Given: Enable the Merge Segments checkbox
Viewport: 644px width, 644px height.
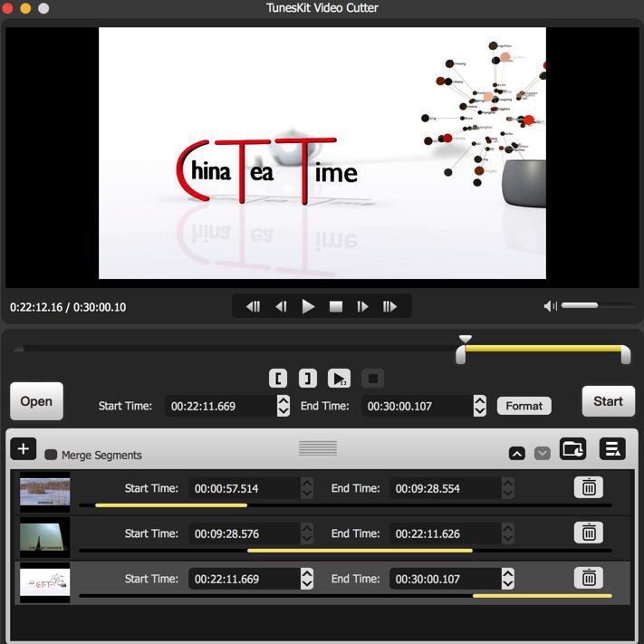Looking at the screenshot, I should (x=51, y=455).
